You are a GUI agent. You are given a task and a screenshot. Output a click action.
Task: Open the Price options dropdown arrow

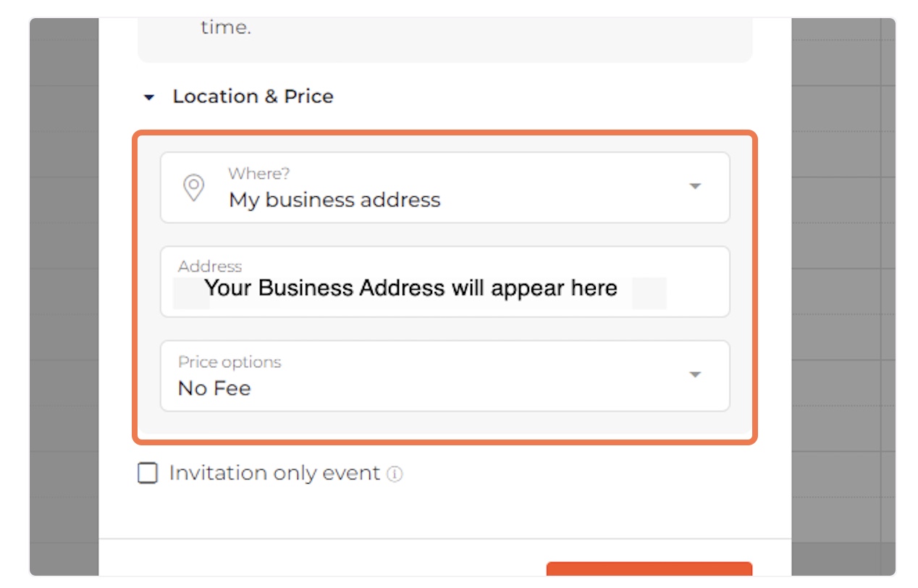pos(695,374)
